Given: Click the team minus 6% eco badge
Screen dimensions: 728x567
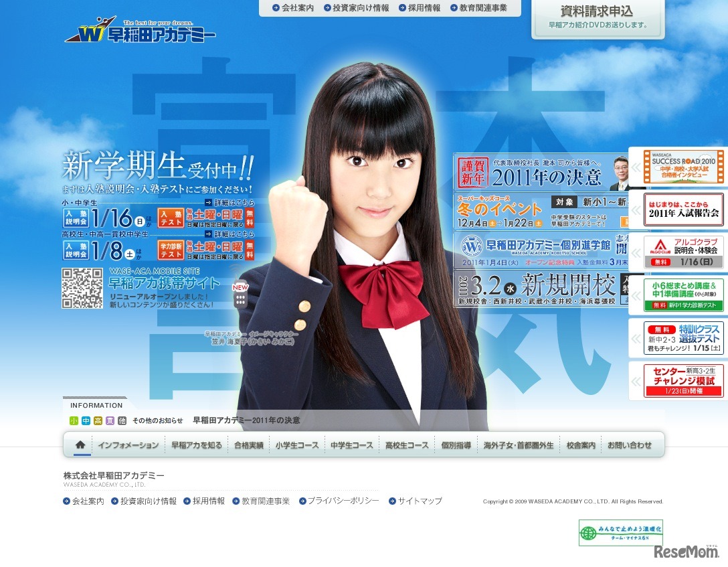Looking at the screenshot, I should pyautogui.click(x=621, y=533).
